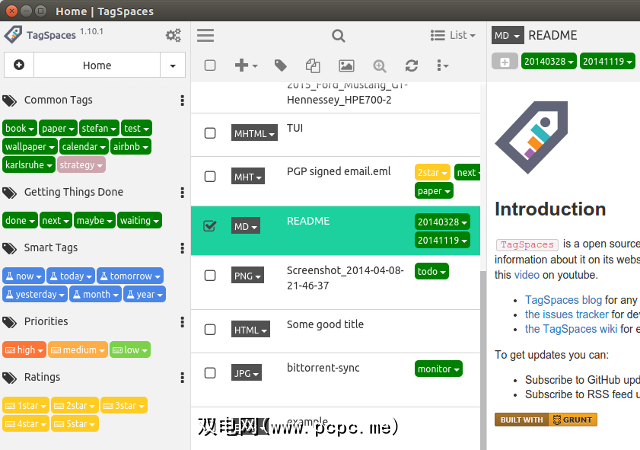
Task: Open the TagSpaces blog link
Action: pos(563,300)
